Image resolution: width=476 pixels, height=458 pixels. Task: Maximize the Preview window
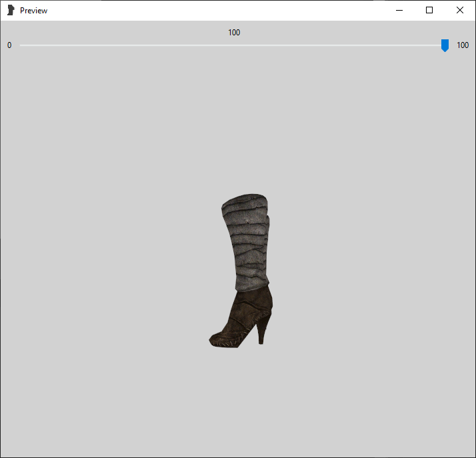[429, 10]
